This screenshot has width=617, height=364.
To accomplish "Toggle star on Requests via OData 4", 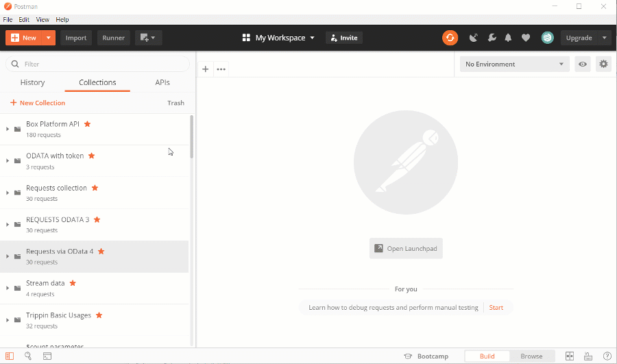I will click(x=101, y=252).
